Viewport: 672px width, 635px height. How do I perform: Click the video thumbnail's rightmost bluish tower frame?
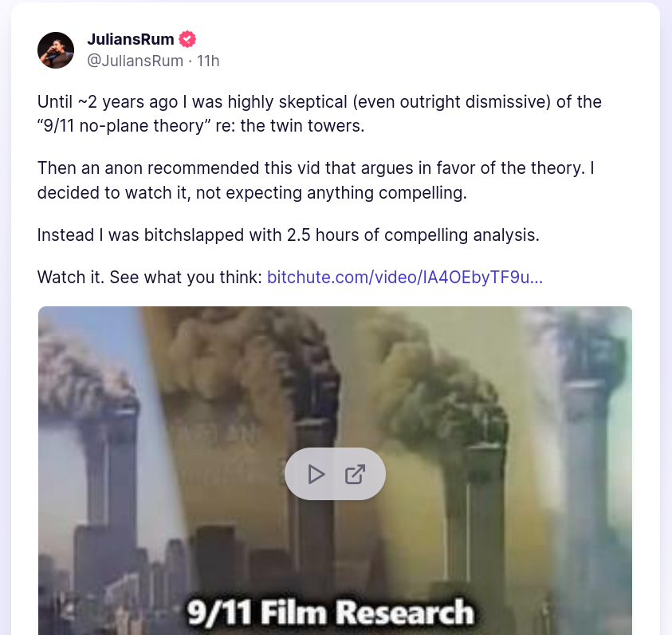583,471
